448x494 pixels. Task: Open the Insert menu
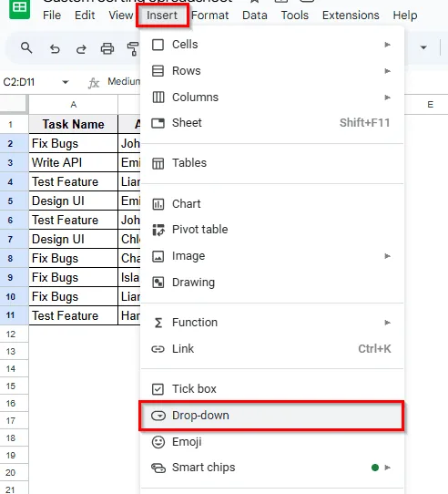point(162,15)
